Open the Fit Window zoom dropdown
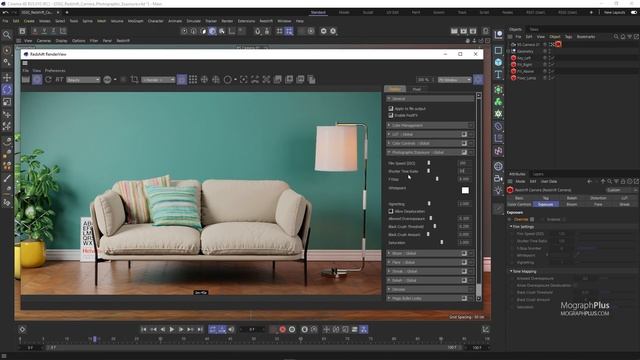640x360 pixels. [454, 80]
